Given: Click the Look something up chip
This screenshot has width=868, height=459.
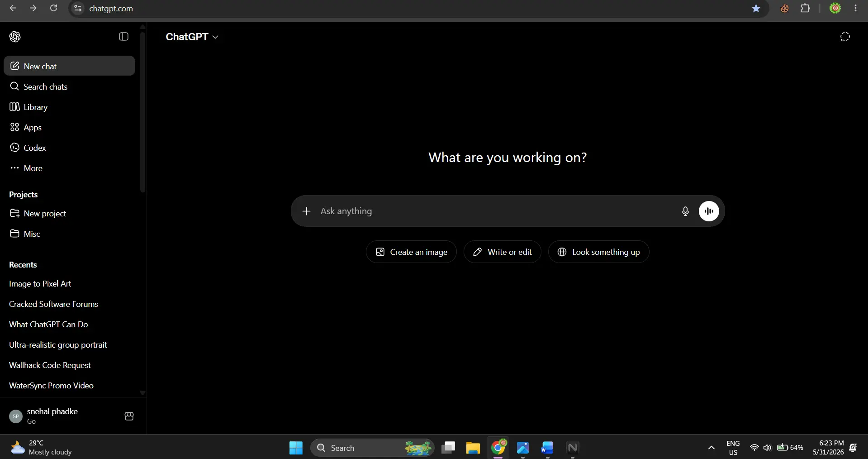Looking at the screenshot, I should tap(598, 252).
